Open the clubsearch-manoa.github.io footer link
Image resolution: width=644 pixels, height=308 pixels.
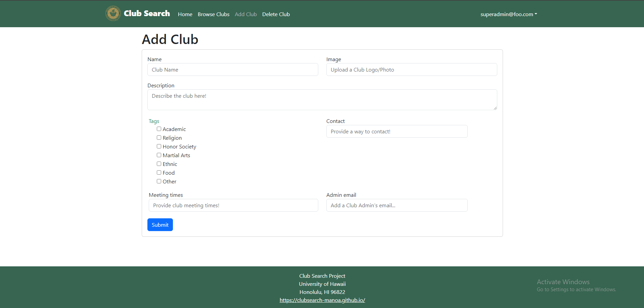pyautogui.click(x=322, y=300)
